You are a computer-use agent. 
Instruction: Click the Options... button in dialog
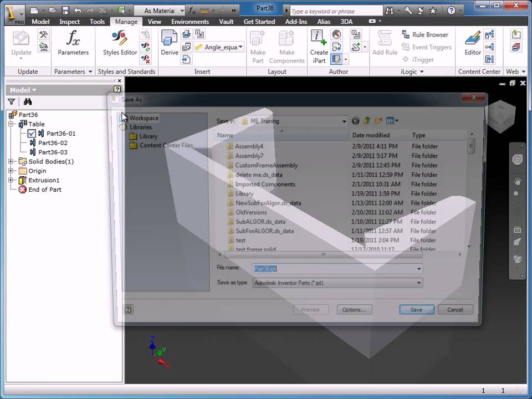click(354, 309)
